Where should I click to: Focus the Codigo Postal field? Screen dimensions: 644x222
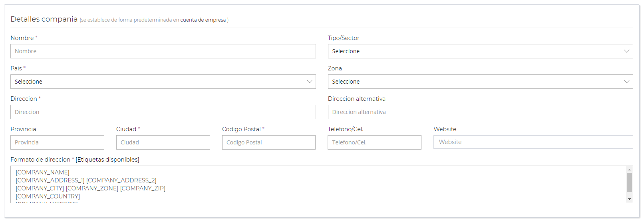pos(269,142)
